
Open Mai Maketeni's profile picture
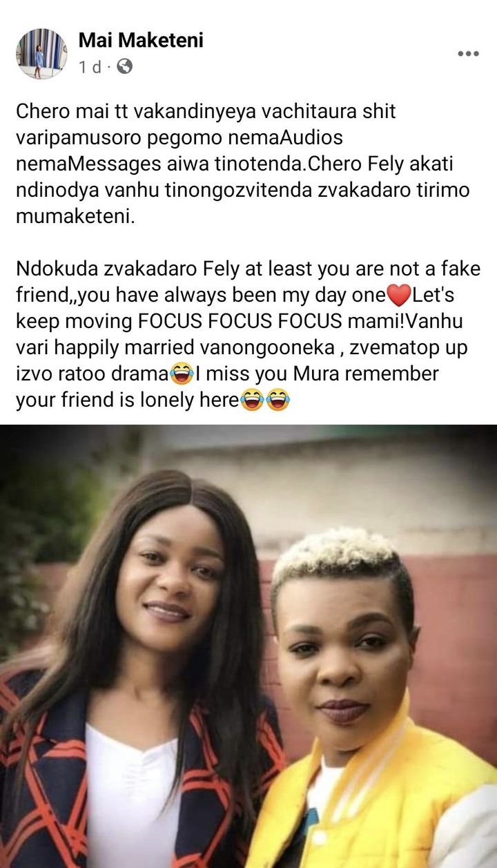point(41,54)
